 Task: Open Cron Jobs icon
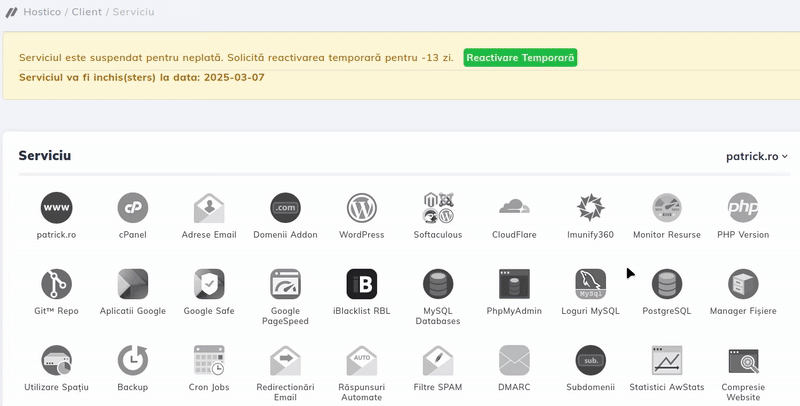pyautogui.click(x=209, y=360)
